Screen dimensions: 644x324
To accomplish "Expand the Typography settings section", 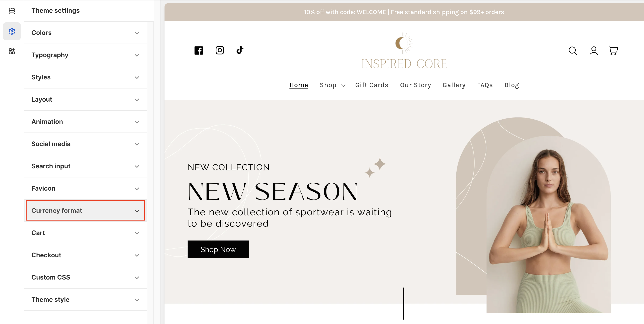I will click(x=85, y=55).
